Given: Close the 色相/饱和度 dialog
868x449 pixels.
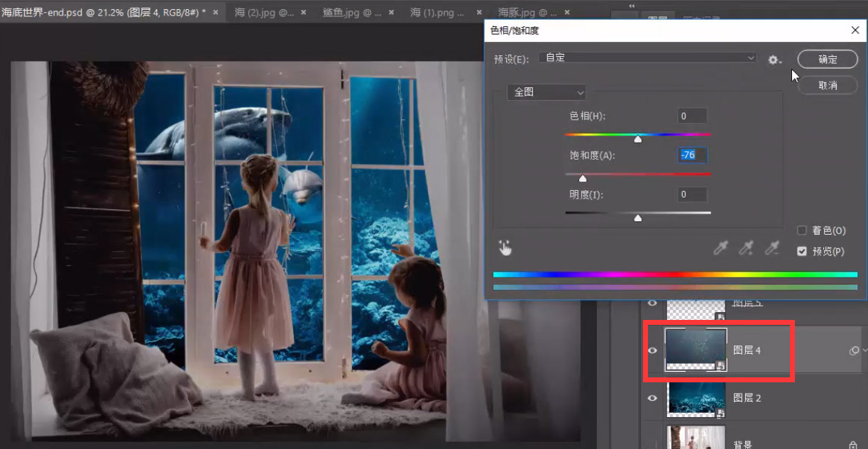Looking at the screenshot, I should [855, 31].
